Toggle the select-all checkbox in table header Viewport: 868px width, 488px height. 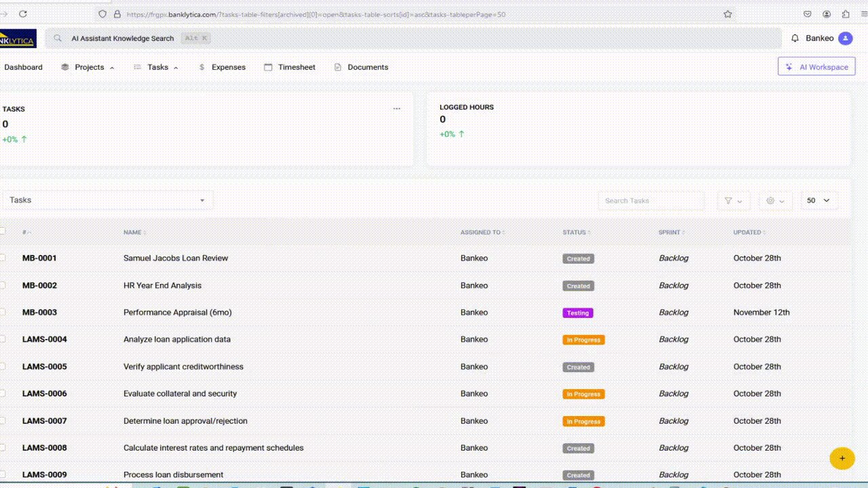point(3,230)
